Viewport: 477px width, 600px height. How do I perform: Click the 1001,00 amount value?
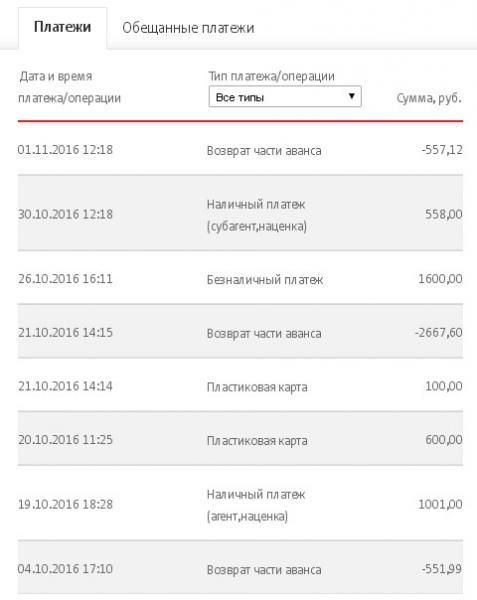pos(440,504)
